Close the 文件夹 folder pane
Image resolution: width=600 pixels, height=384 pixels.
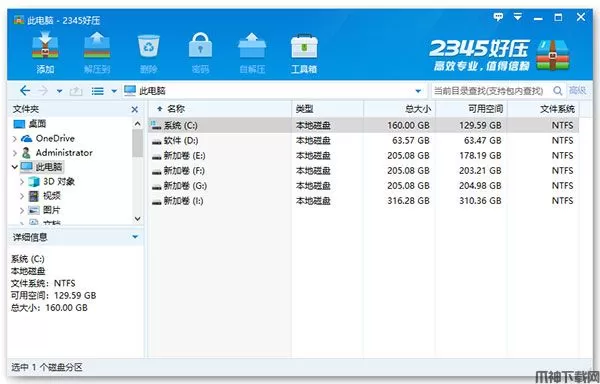pyautogui.click(x=135, y=110)
